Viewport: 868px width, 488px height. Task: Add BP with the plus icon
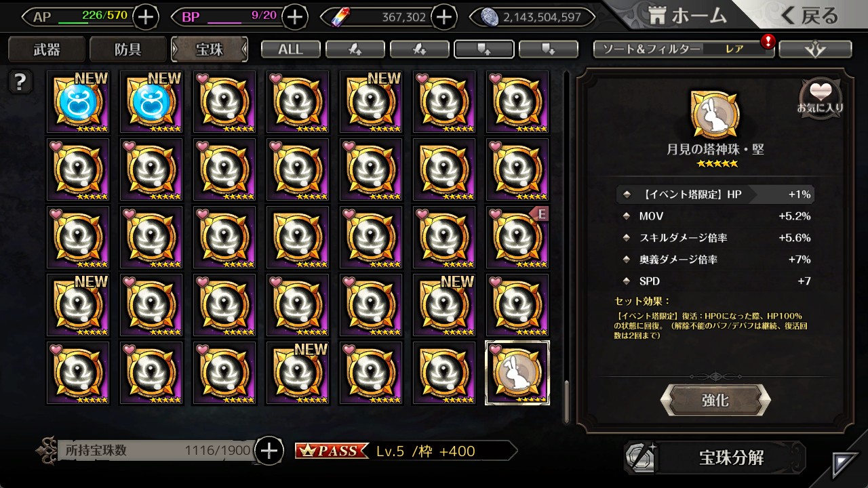coord(294,17)
